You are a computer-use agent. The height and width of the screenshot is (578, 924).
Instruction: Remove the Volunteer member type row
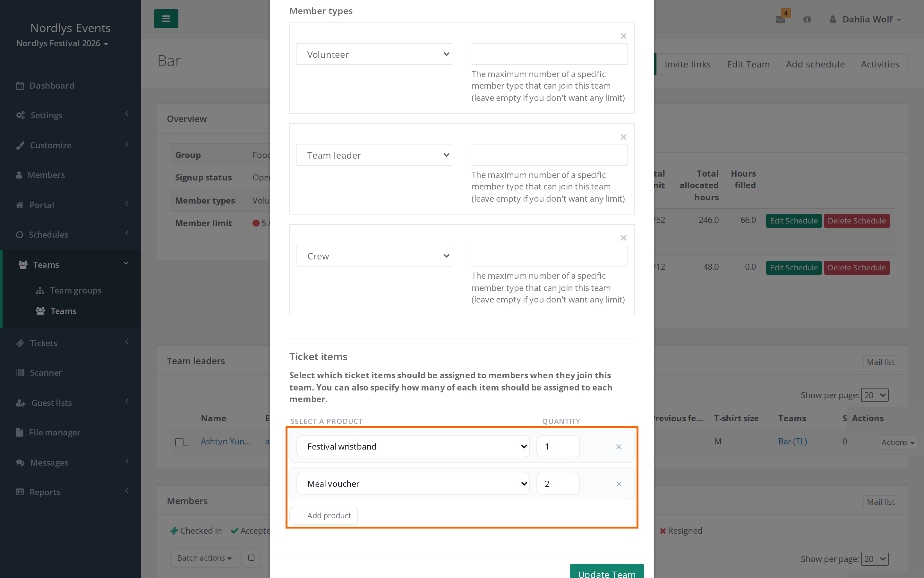pyautogui.click(x=623, y=36)
